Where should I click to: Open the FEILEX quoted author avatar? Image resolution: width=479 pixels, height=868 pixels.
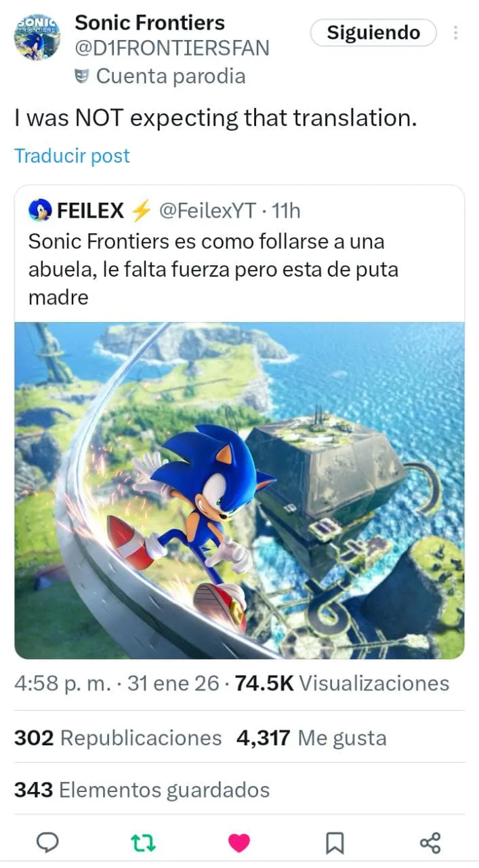tap(39, 212)
